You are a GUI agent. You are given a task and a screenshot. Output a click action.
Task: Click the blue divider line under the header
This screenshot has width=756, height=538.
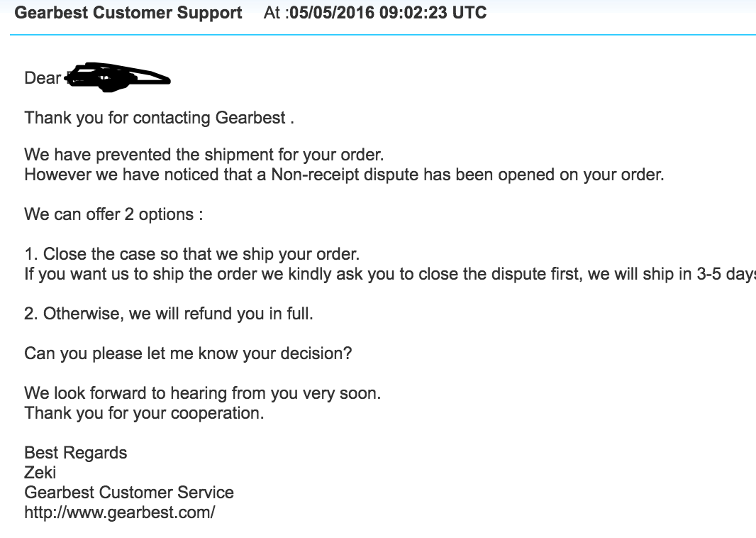point(383,34)
